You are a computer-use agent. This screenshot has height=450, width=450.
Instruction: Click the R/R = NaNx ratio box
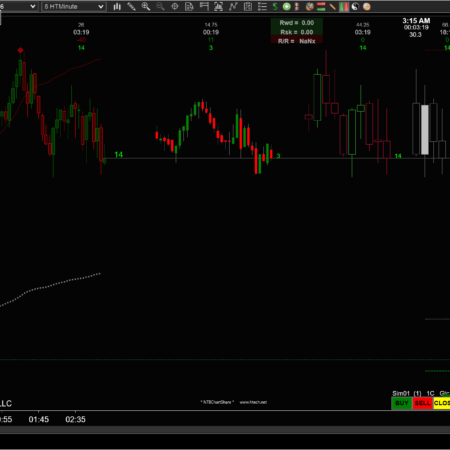(x=297, y=41)
